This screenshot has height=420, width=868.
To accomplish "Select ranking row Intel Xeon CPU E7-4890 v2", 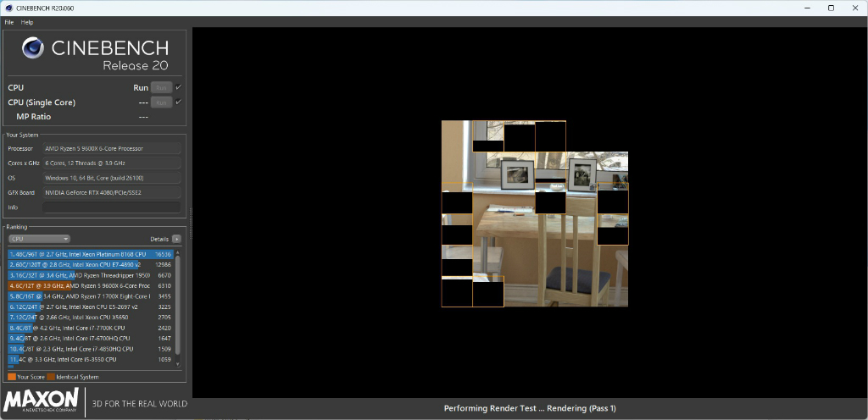I will tap(91, 265).
